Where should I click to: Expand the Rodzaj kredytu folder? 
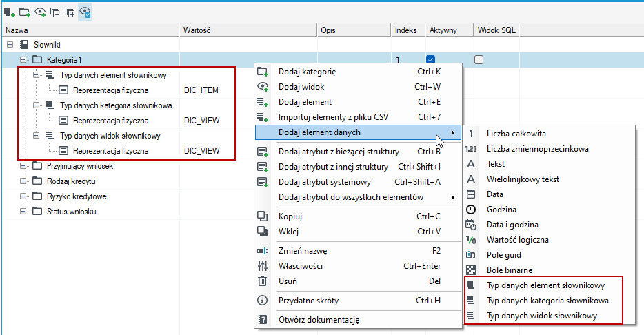coord(23,181)
